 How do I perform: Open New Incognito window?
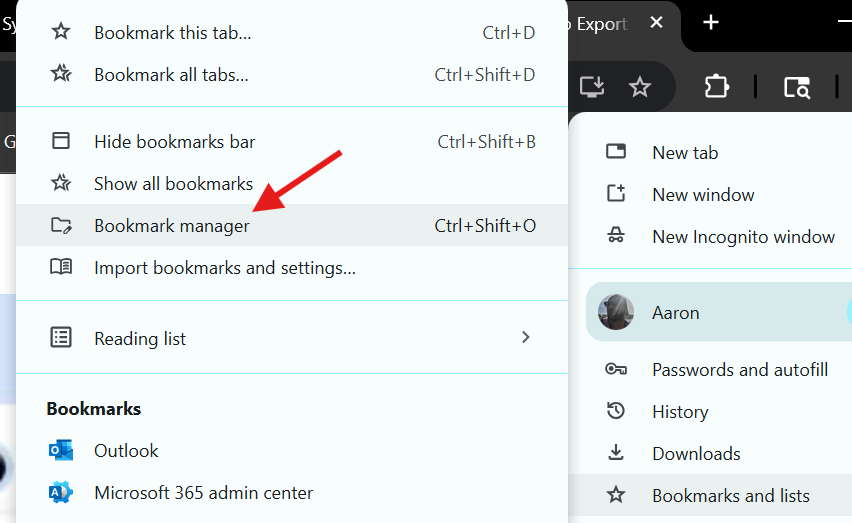click(x=742, y=237)
